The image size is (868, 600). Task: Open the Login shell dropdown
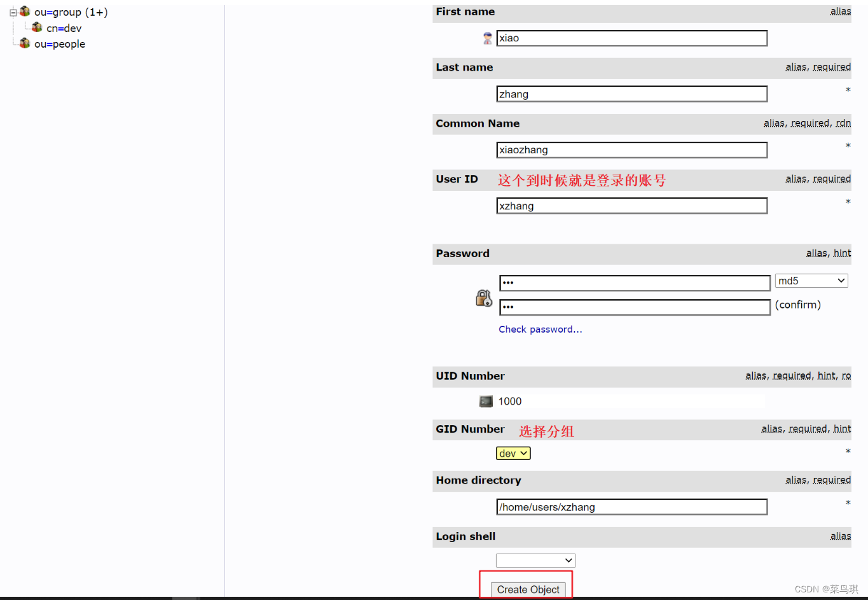535,561
